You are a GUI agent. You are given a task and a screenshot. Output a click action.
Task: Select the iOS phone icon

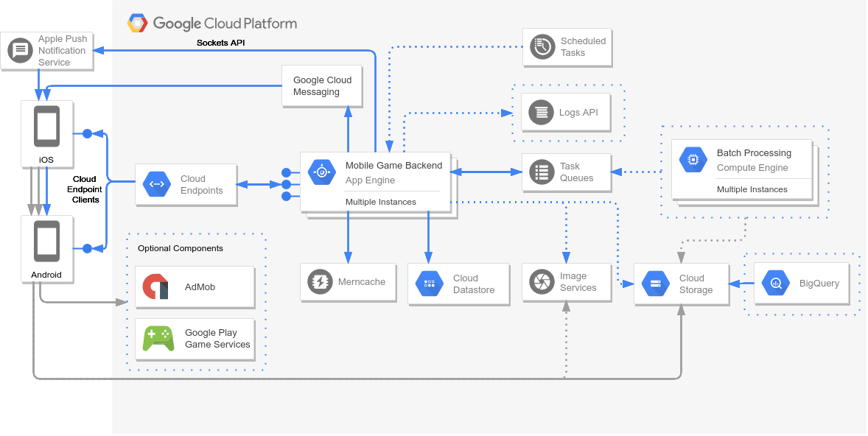tap(47, 127)
